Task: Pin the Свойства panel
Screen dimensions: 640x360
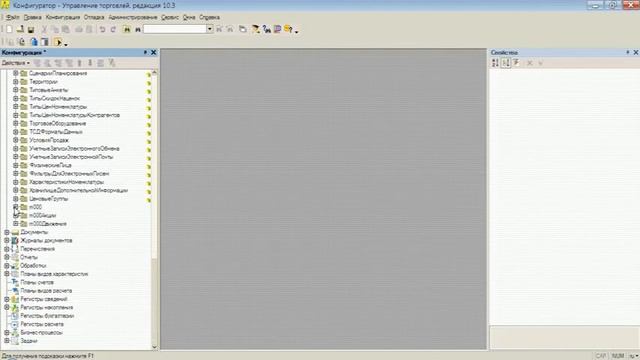Action: coord(627,52)
